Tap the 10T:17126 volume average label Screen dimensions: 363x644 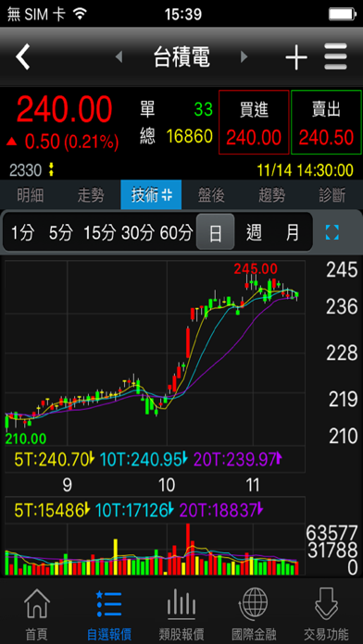pyautogui.click(x=135, y=511)
